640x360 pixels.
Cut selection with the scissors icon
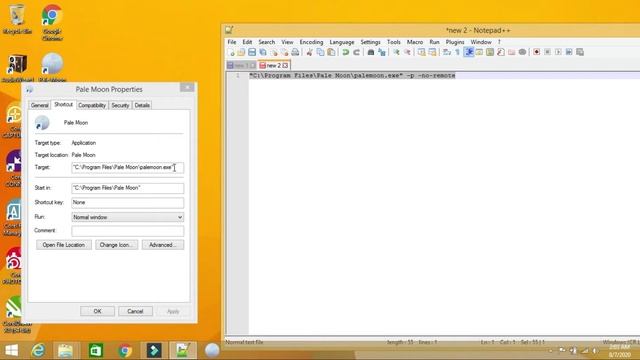(x=309, y=52)
